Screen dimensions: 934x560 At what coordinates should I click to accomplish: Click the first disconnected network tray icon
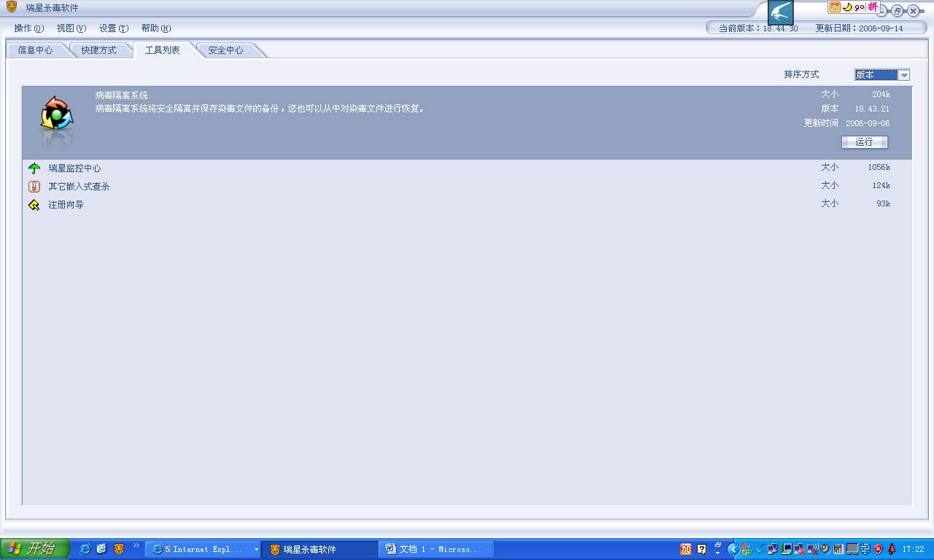(x=800, y=549)
